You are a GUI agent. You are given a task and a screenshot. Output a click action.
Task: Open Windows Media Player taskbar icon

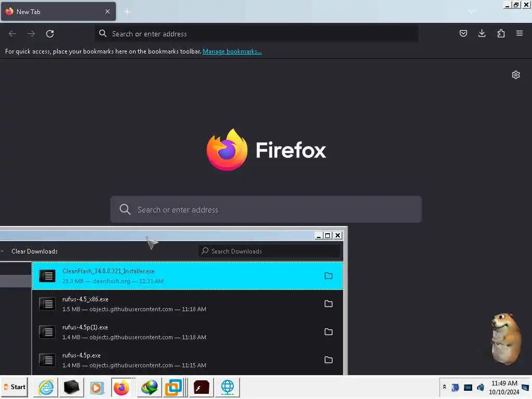pos(97,387)
